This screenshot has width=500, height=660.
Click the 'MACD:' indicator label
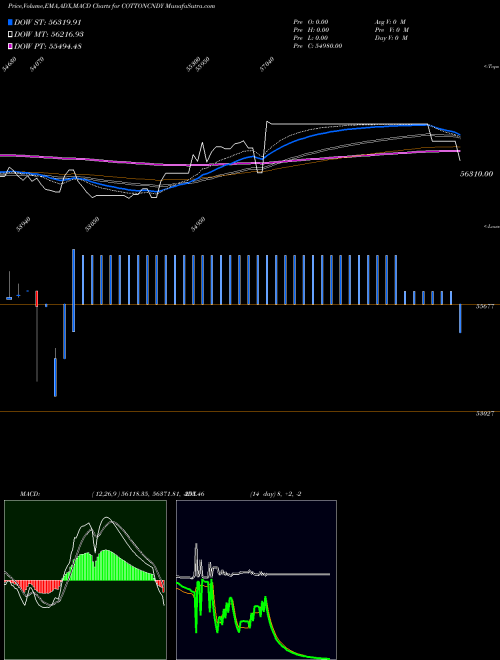[30, 494]
